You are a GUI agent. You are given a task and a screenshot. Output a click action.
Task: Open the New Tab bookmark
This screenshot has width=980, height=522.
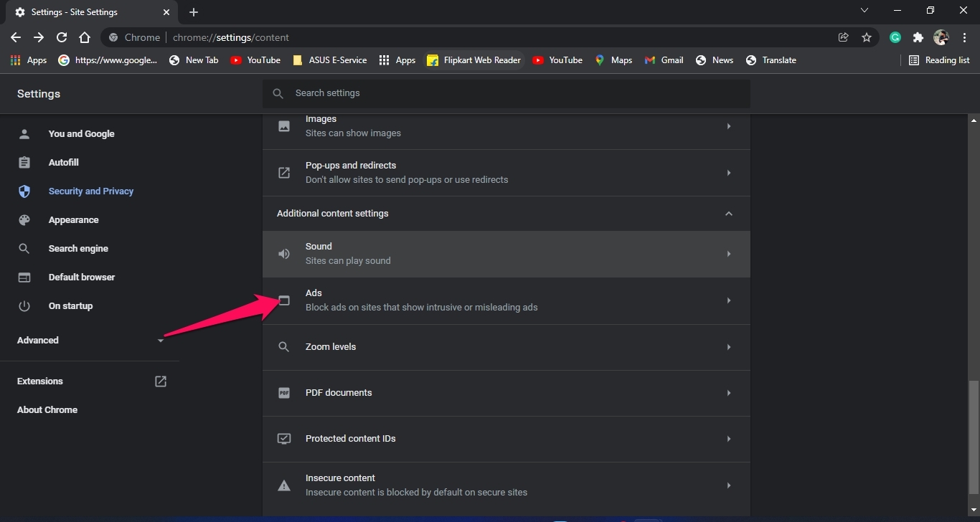coord(194,60)
